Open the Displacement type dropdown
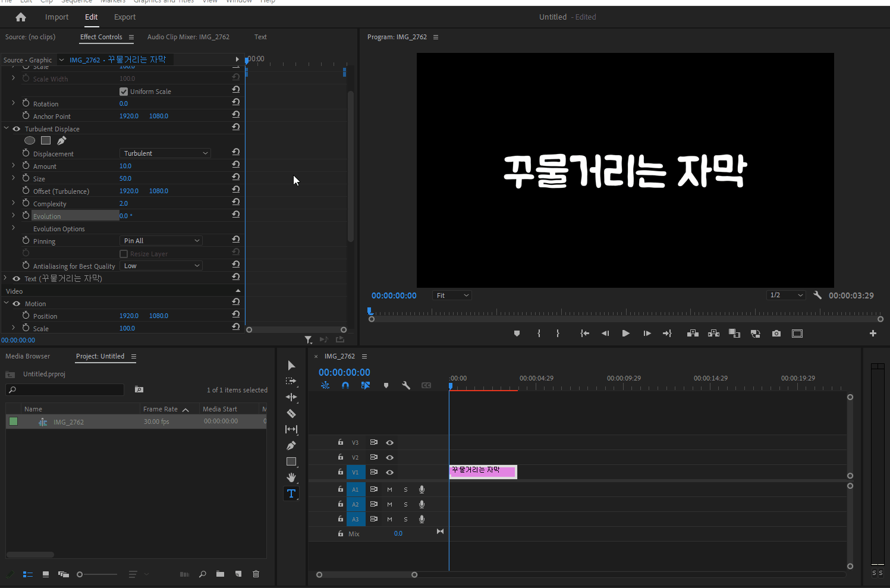890x588 pixels. (165, 153)
